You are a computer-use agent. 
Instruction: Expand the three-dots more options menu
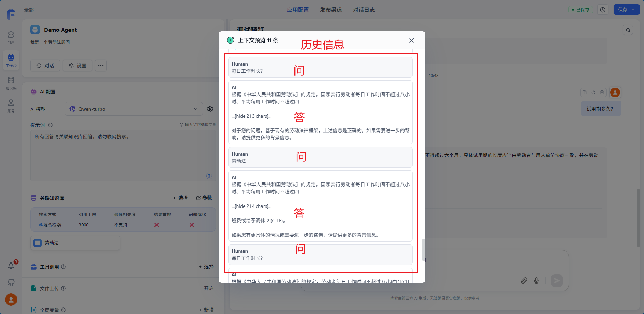click(101, 66)
